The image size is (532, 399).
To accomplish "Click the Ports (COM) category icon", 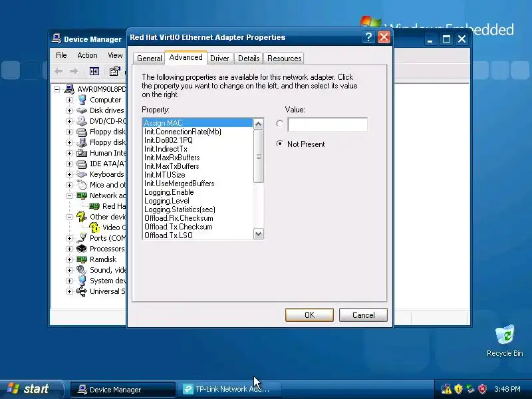I will 82,238.
